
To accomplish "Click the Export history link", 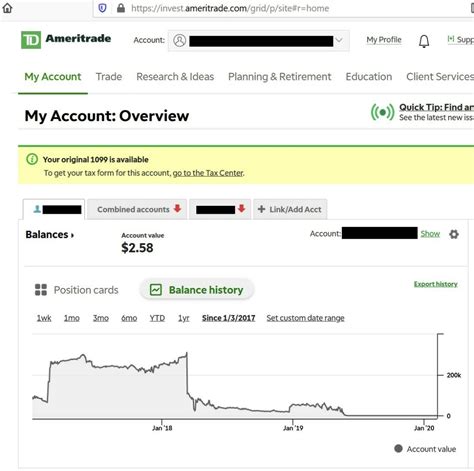I will (x=435, y=284).
